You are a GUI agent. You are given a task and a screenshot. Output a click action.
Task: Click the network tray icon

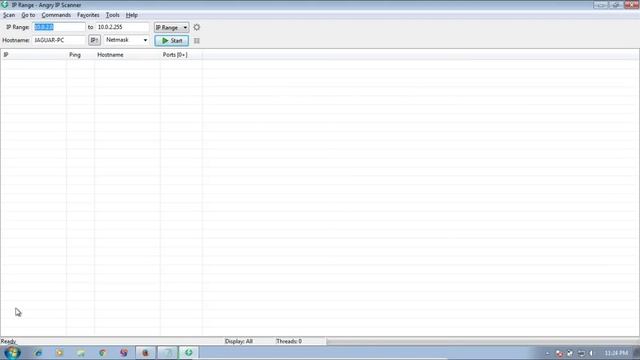(x=581, y=353)
